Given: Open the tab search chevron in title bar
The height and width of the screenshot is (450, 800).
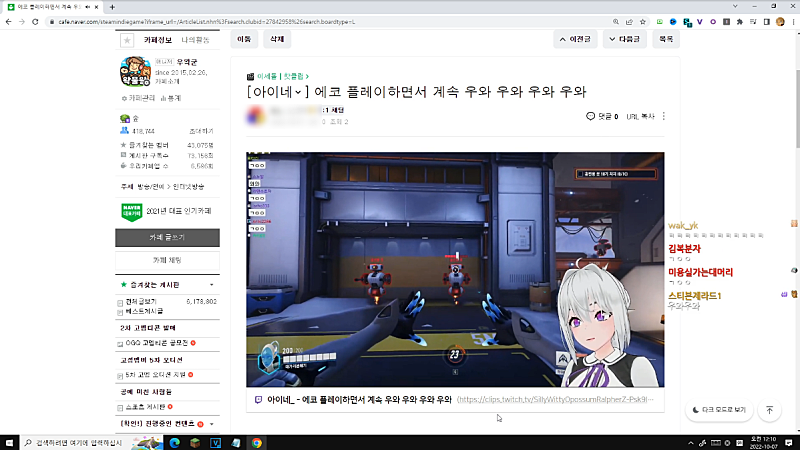Looking at the screenshot, I should click(735, 6).
